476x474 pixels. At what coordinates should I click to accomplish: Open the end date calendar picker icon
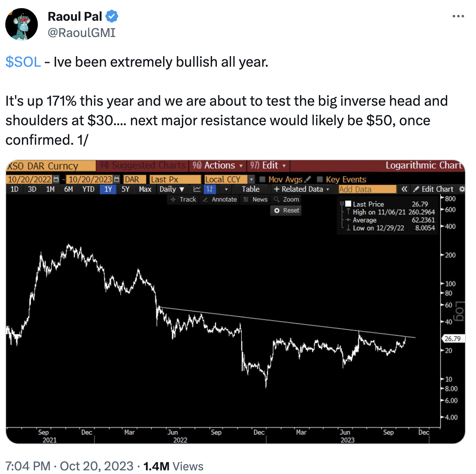coord(117,179)
